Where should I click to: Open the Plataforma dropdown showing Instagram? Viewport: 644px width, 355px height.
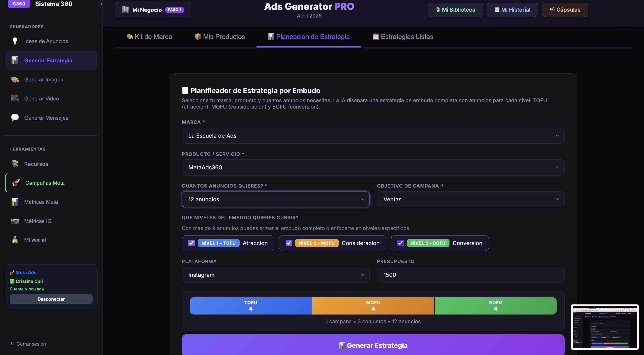point(276,275)
